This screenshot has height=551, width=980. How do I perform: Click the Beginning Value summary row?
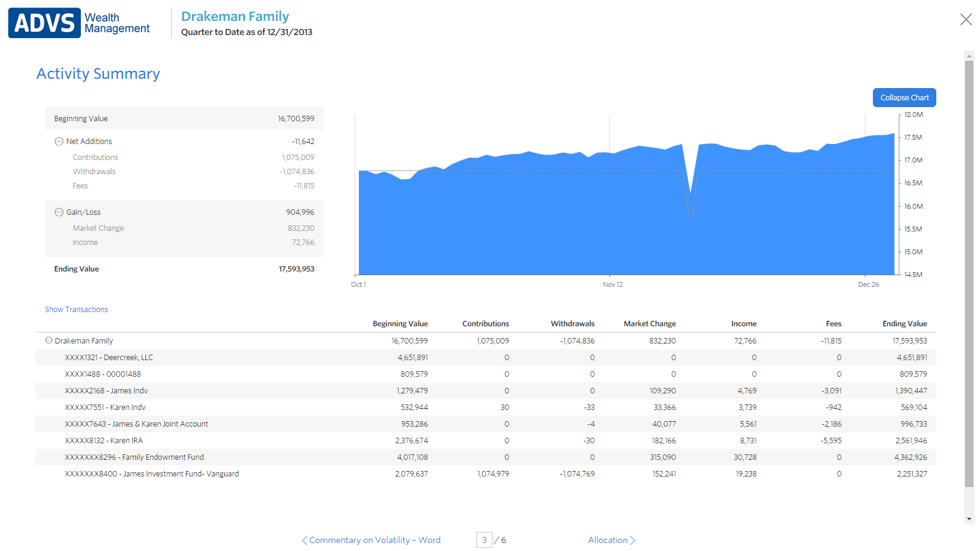[x=184, y=119]
